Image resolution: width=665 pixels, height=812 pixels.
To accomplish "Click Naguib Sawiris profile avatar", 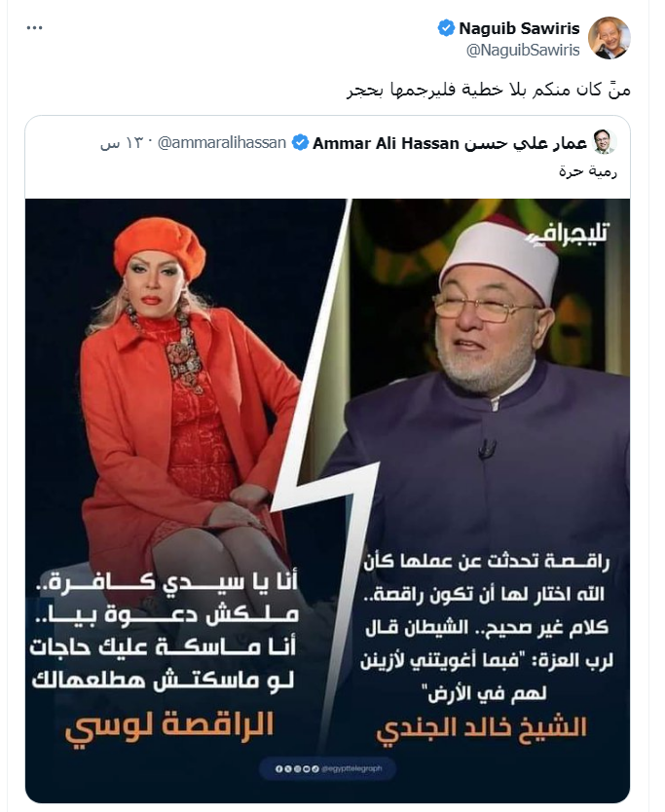I will click(x=610, y=37).
